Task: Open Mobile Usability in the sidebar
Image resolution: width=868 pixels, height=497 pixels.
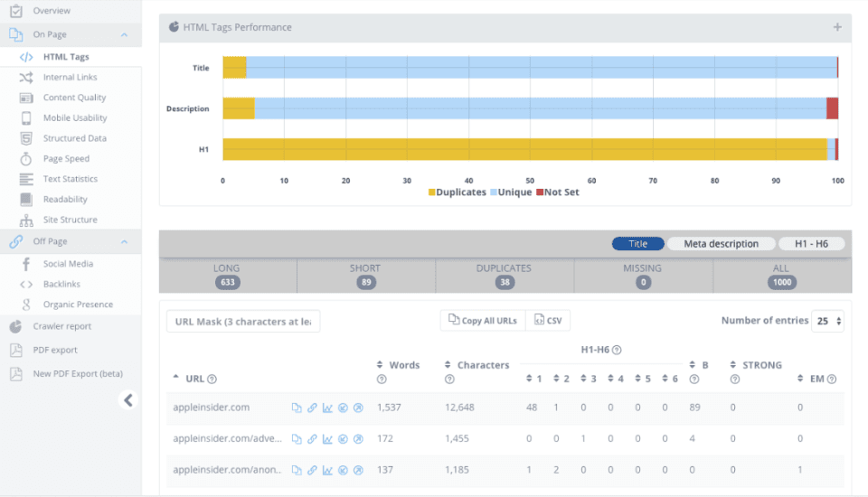Action: coord(75,118)
